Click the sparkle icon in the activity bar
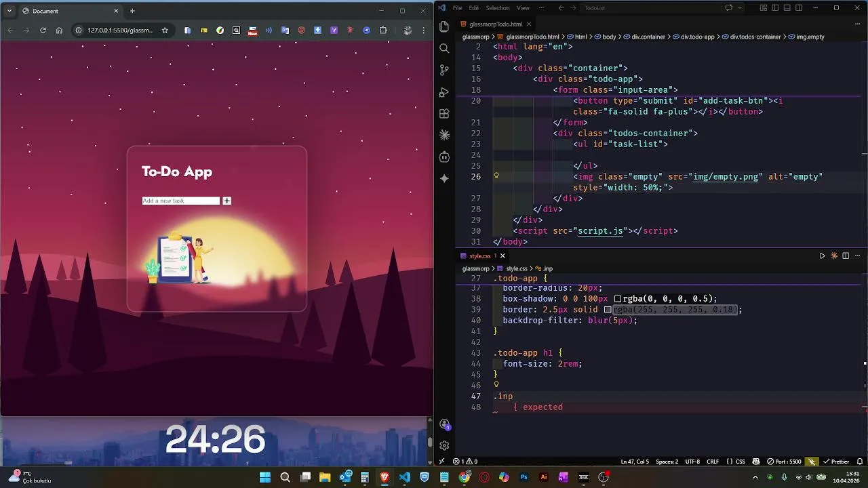The image size is (868, 488). pyautogui.click(x=444, y=178)
